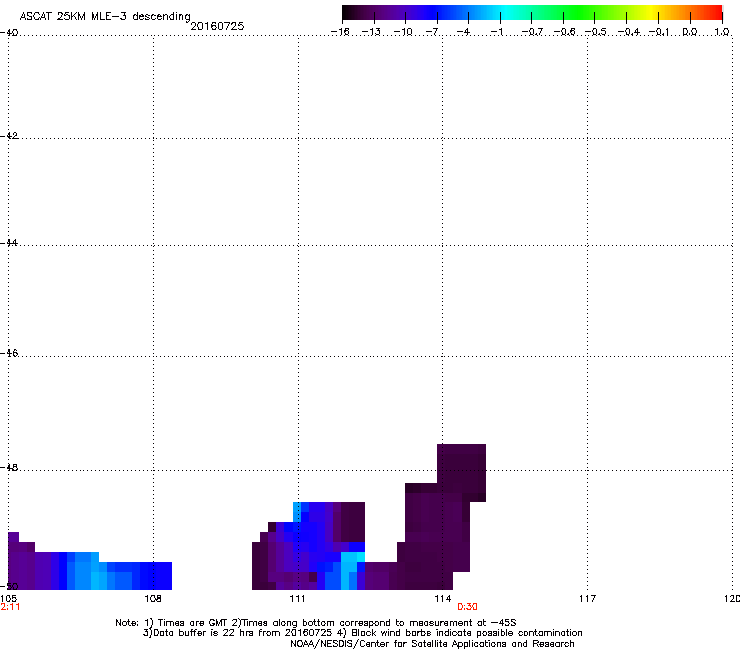Viewport: 740px width, 650px height.
Task: Click the title 'ASCAT 25KM MLE-3 descending'
Action: coord(105,17)
